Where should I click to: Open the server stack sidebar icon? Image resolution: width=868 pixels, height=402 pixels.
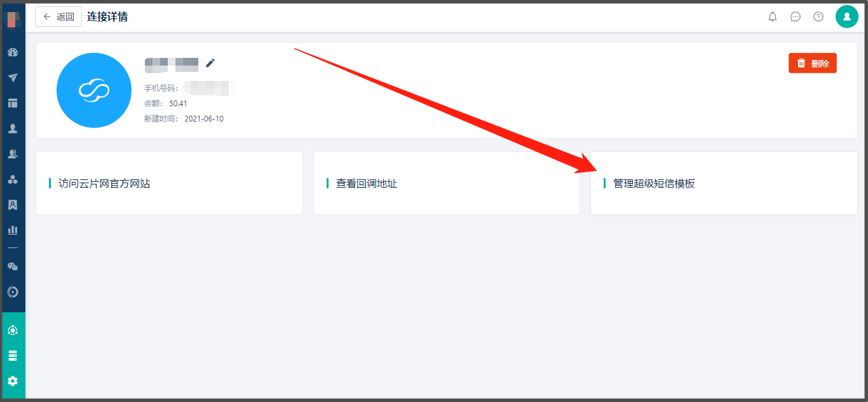coord(13,356)
